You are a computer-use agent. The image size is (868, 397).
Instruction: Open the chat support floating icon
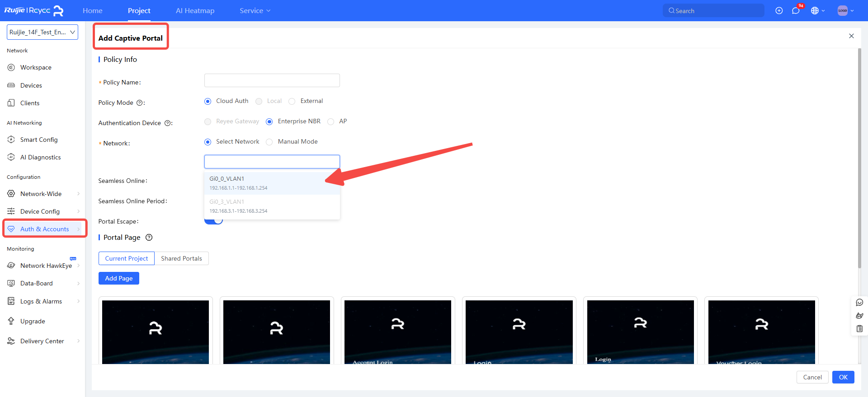pyautogui.click(x=859, y=303)
